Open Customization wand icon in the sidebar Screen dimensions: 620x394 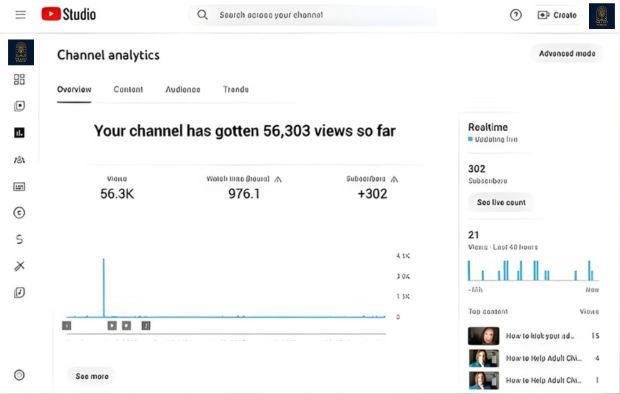click(19, 266)
